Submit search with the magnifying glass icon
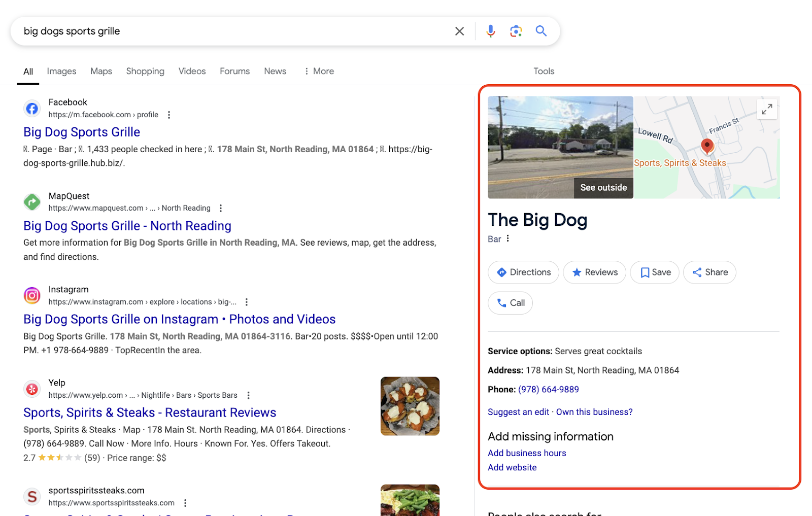 (x=541, y=31)
